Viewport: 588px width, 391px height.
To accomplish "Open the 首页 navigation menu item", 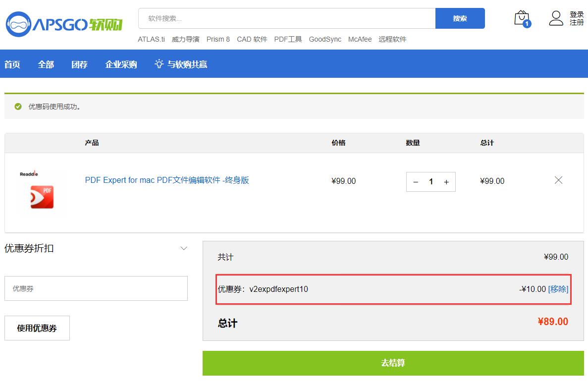I will (12, 64).
